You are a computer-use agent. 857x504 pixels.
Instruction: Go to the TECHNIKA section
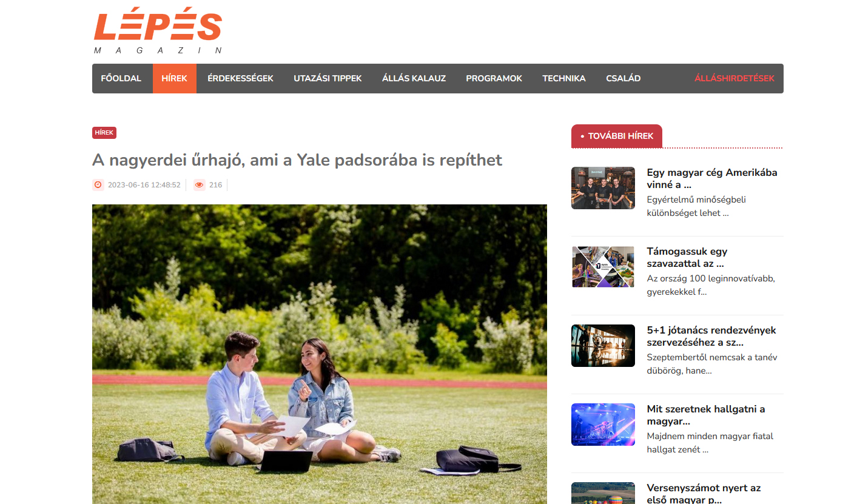(x=564, y=78)
